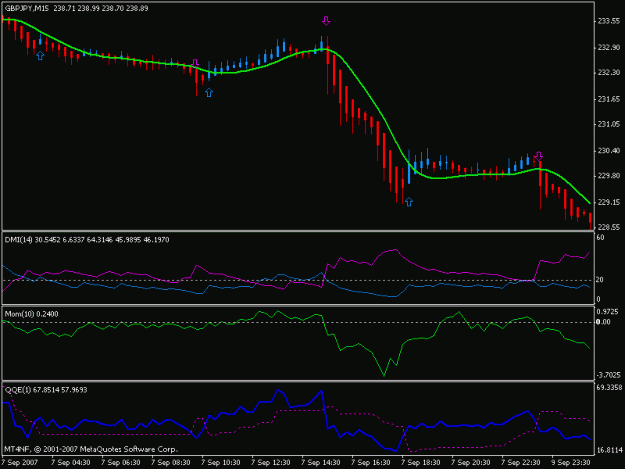This screenshot has width=625, height=469.
Task: Click the 229.15 price scale label
Action: [609, 203]
